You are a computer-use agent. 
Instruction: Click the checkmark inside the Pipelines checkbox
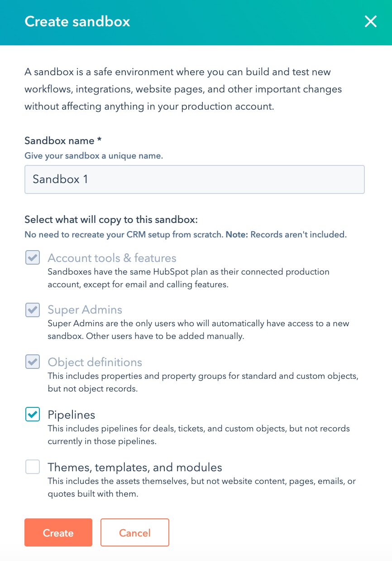(x=32, y=414)
